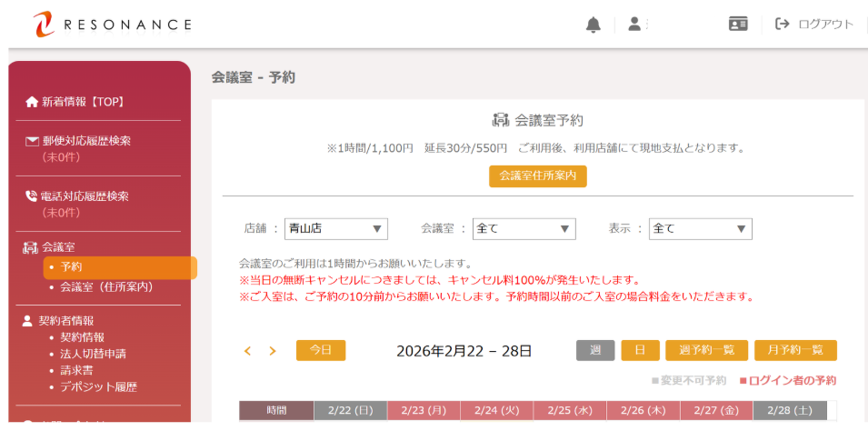The width and height of the screenshot is (868, 441).
Task: Open 契約者情報 sidebar section
Action: (65, 321)
